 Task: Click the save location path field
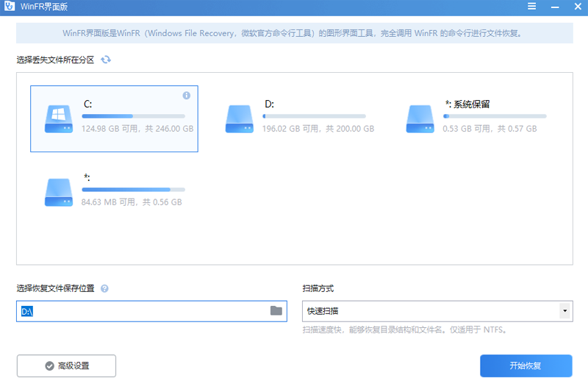(151, 311)
